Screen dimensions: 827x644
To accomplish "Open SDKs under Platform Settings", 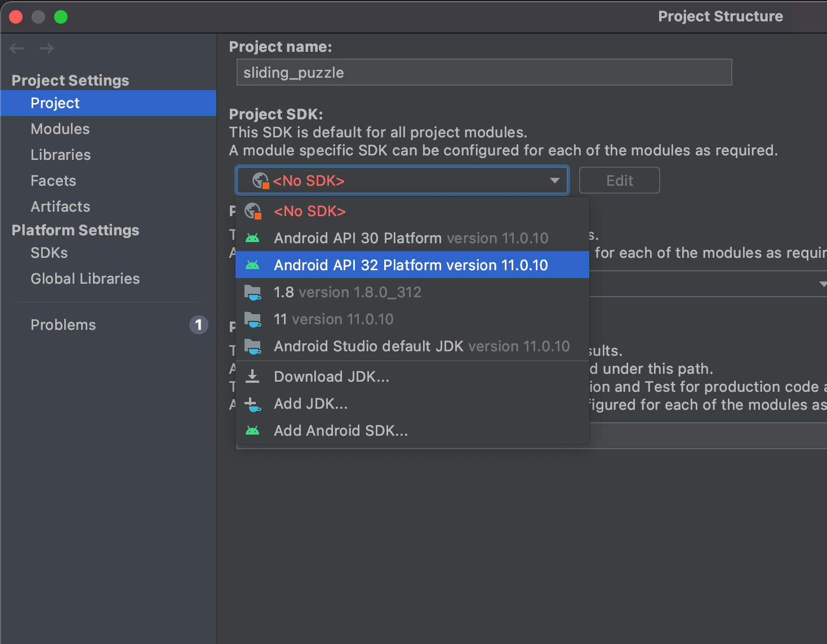I will pyautogui.click(x=49, y=253).
